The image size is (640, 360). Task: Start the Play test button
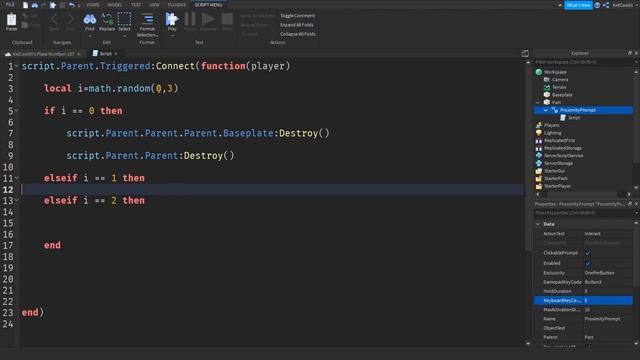[x=172, y=19]
